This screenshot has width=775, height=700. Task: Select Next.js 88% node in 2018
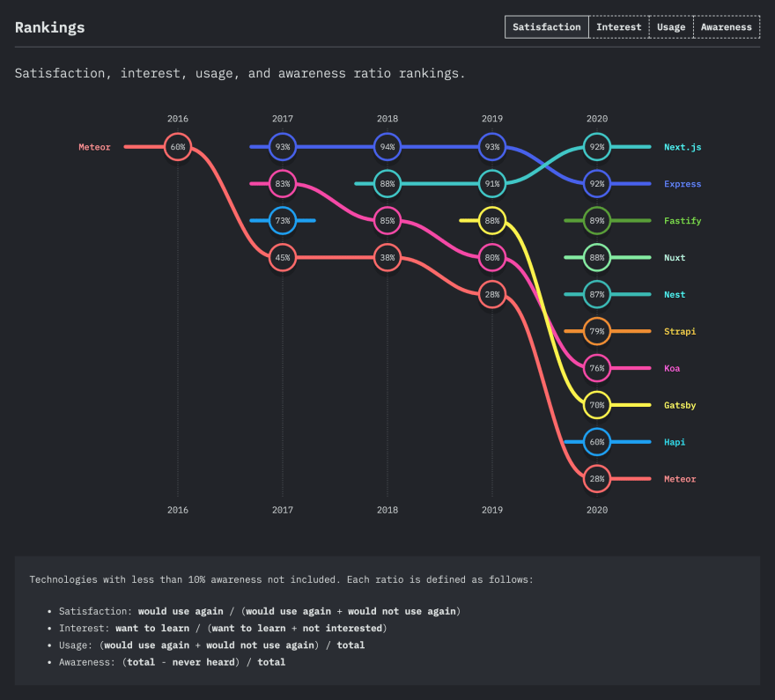point(387,184)
